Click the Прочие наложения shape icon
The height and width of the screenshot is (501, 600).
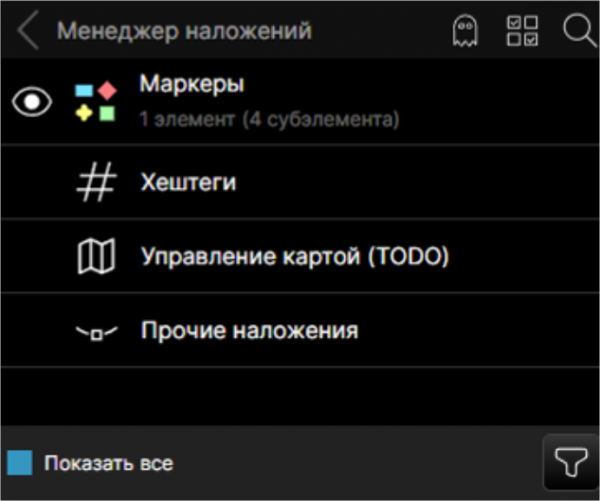pos(96,333)
